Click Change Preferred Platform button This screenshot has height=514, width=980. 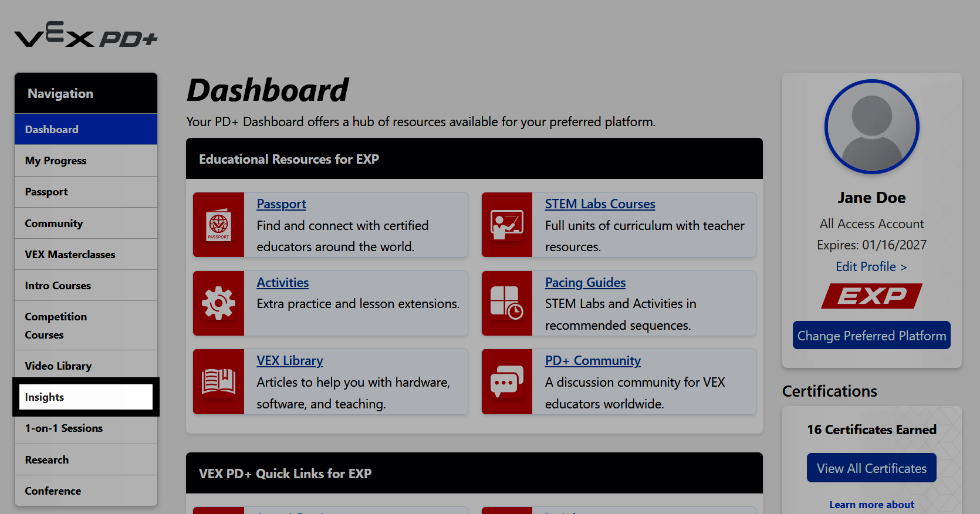click(x=871, y=335)
